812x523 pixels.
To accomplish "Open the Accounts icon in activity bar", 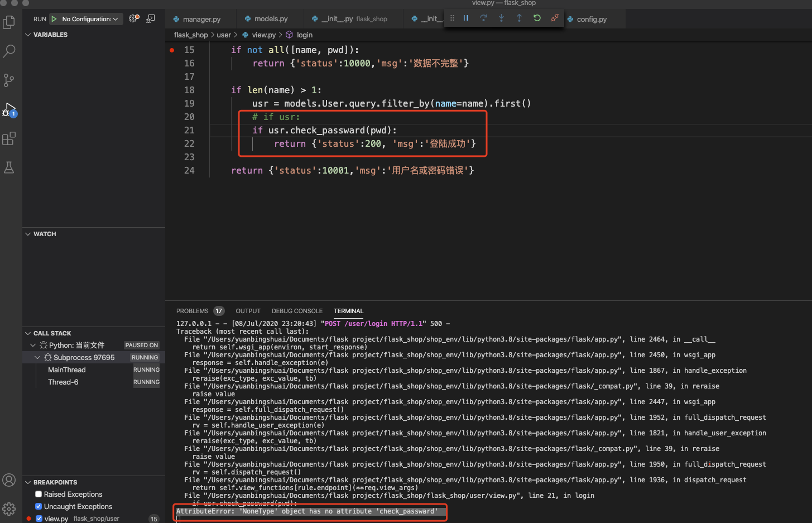I will [9, 480].
